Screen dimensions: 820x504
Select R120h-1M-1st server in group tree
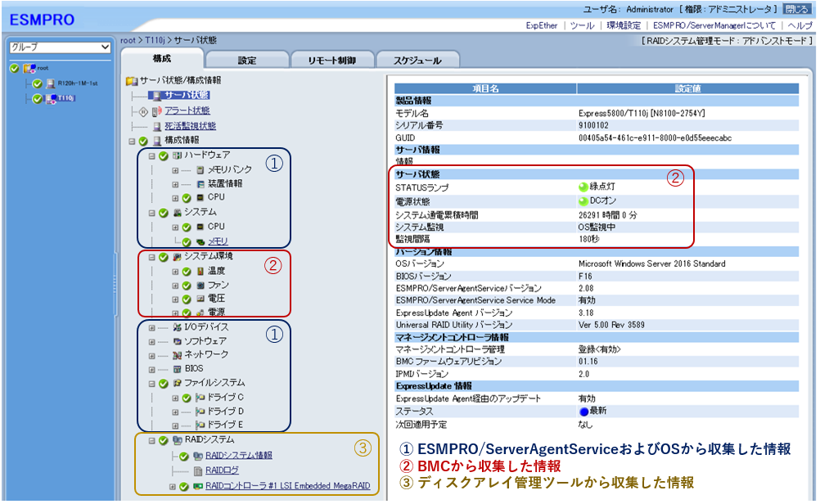click(78, 83)
